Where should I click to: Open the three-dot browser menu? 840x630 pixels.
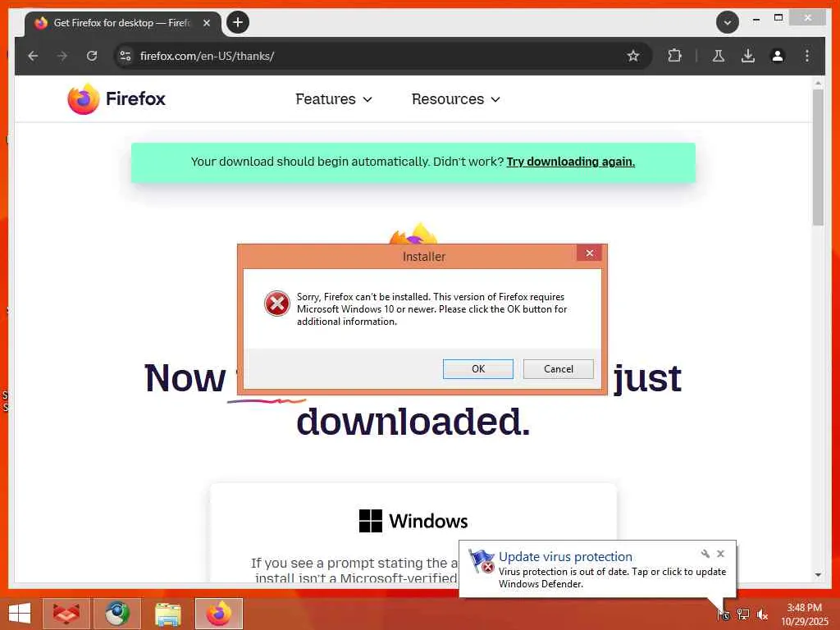point(807,56)
